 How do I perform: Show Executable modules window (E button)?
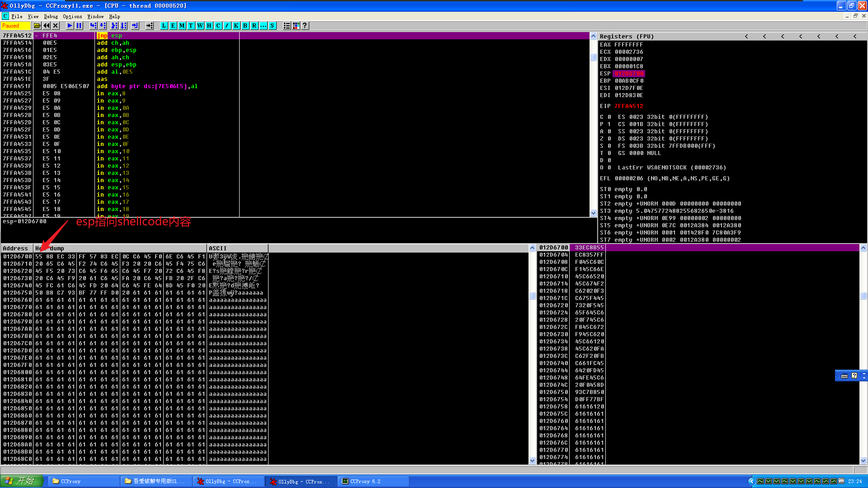173,26
